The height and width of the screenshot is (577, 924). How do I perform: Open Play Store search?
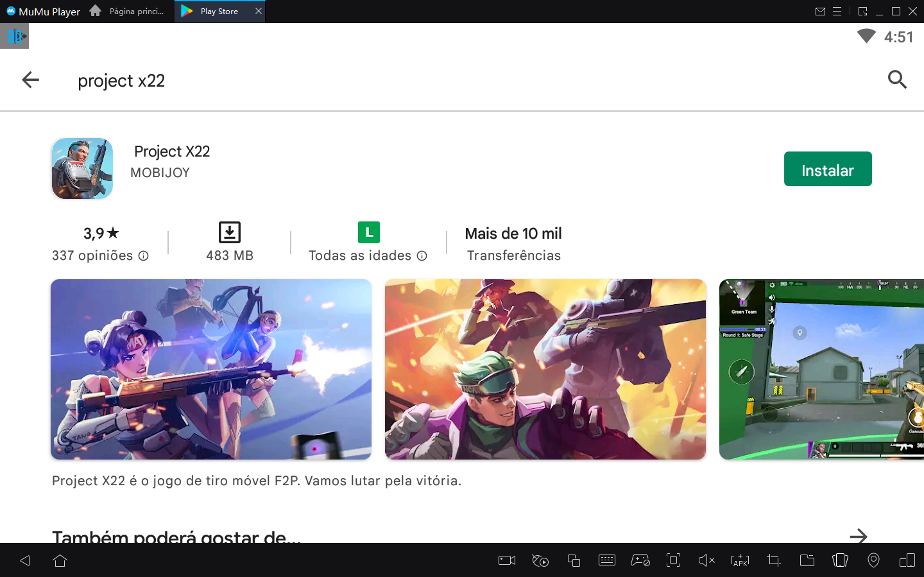click(897, 80)
